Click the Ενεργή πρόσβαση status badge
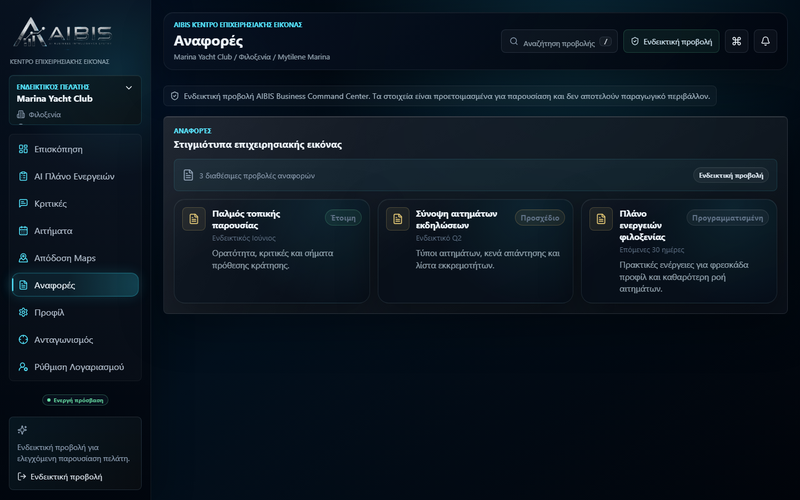The width and height of the screenshot is (800, 500). point(75,400)
